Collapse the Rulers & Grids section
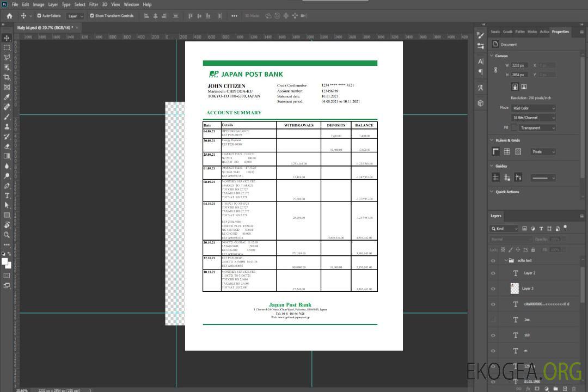The image size is (588, 392). (x=492, y=140)
